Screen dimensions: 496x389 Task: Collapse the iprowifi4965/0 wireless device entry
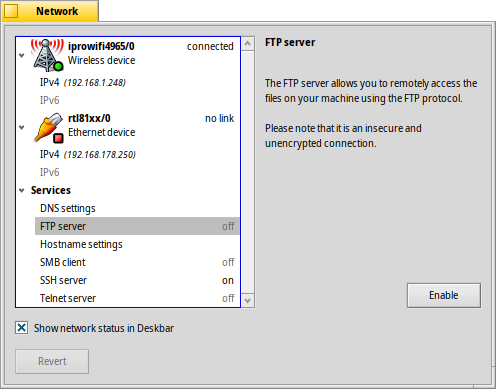pos(22,56)
